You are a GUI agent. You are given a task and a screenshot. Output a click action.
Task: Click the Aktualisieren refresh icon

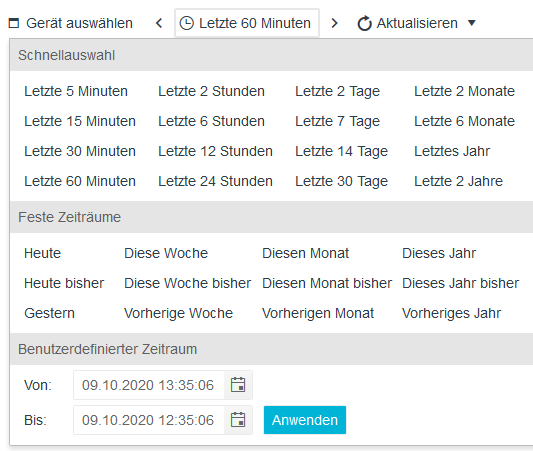pos(364,23)
